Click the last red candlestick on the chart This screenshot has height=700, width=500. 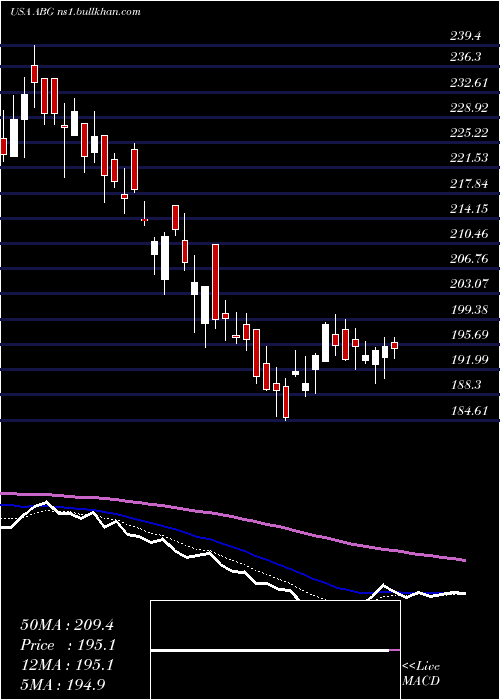pyautogui.click(x=395, y=345)
